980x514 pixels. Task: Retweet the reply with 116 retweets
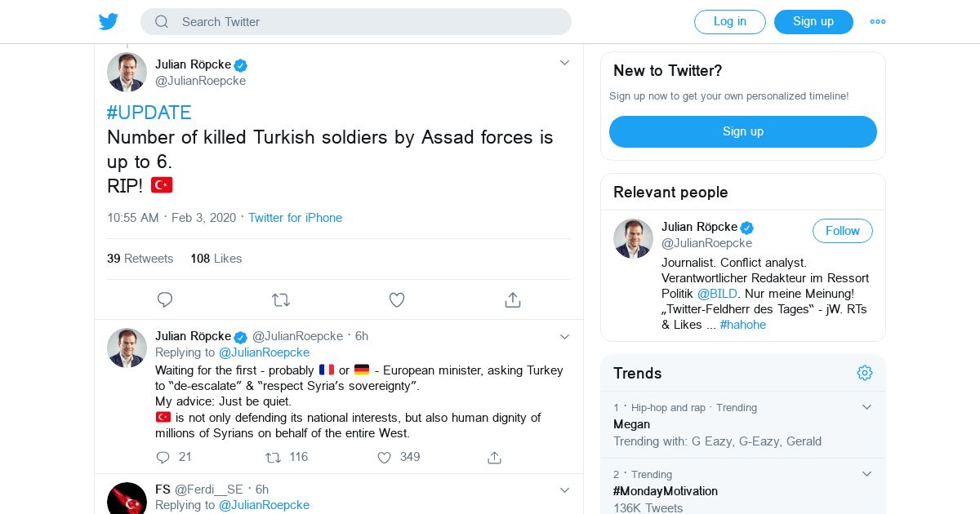click(273, 458)
